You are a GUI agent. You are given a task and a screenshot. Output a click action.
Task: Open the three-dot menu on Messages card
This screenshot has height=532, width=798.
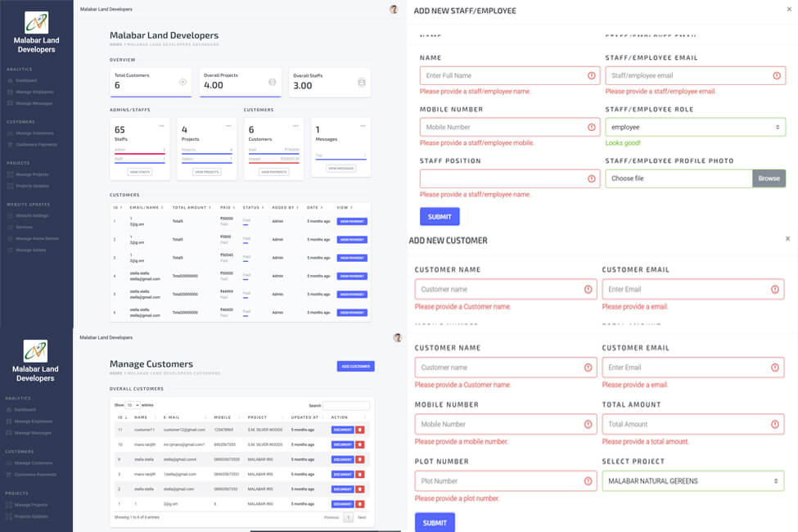(363, 125)
